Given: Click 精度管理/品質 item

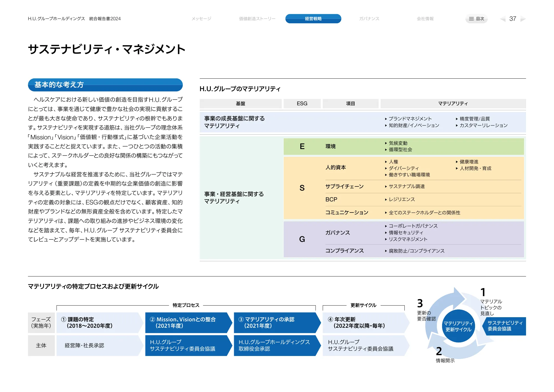Looking at the screenshot, I should click(473, 119).
